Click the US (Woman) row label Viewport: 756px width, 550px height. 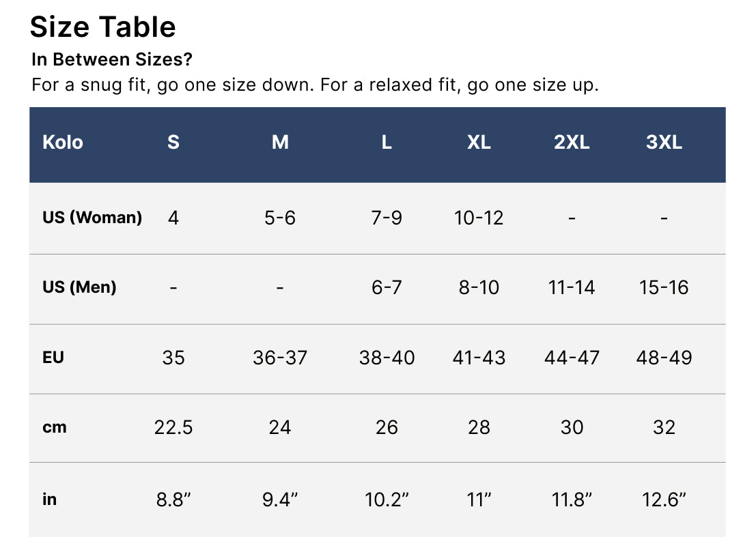tap(92, 218)
